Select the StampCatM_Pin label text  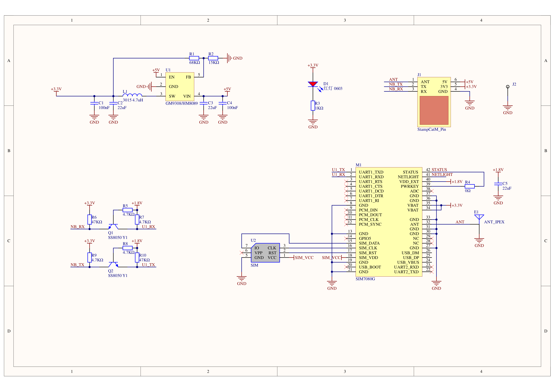coord(432,129)
